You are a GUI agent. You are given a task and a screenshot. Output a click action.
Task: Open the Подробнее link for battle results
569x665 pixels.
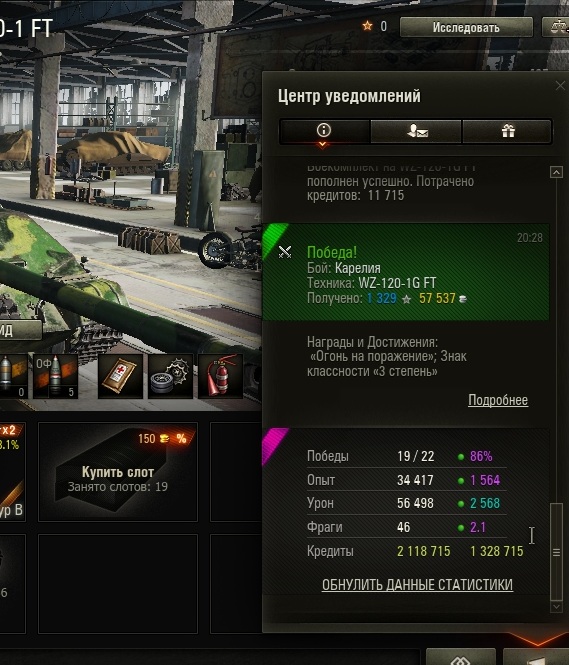coord(498,400)
